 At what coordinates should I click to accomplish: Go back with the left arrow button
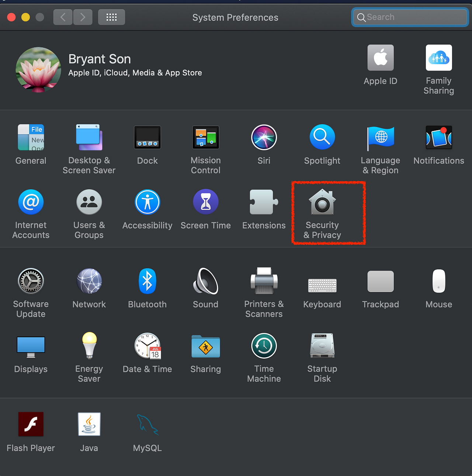pos(63,17)
